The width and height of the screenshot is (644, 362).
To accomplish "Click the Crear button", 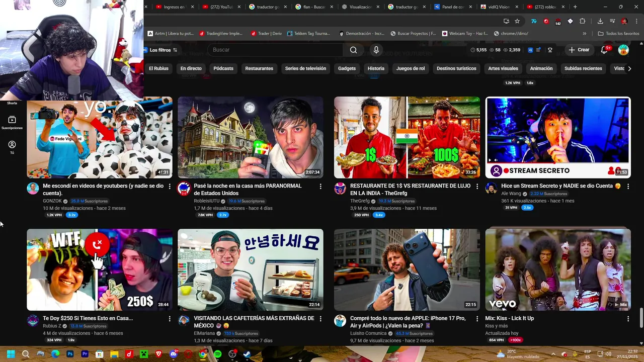I will click(579, 50).
